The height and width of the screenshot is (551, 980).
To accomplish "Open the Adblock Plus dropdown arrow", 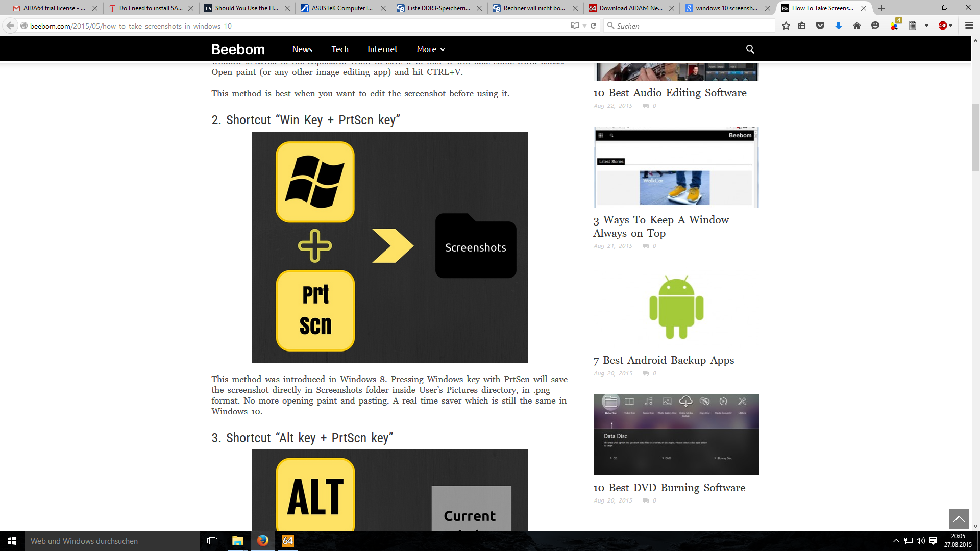I will [x=951, y=26].
